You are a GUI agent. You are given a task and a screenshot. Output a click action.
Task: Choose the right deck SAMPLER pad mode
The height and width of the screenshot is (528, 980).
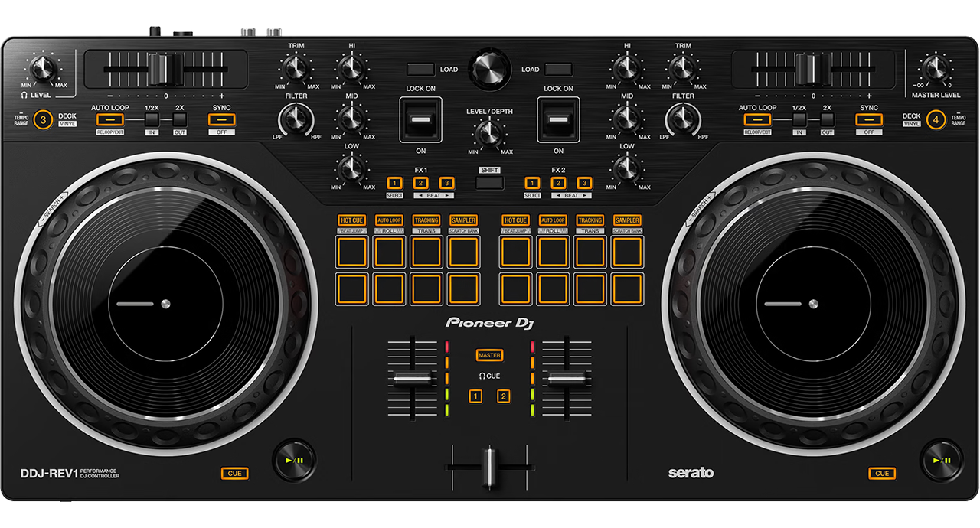628,220
